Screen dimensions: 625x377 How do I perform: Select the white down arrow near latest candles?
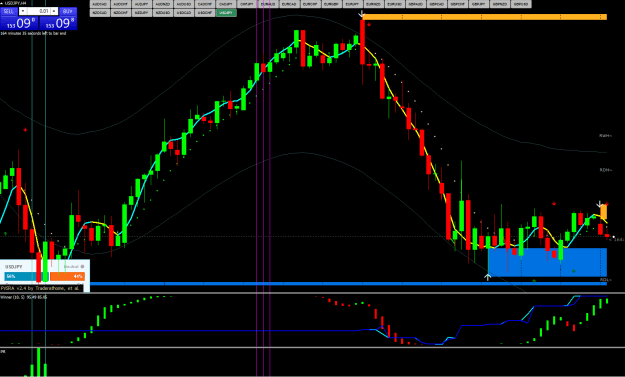[599, 204]
